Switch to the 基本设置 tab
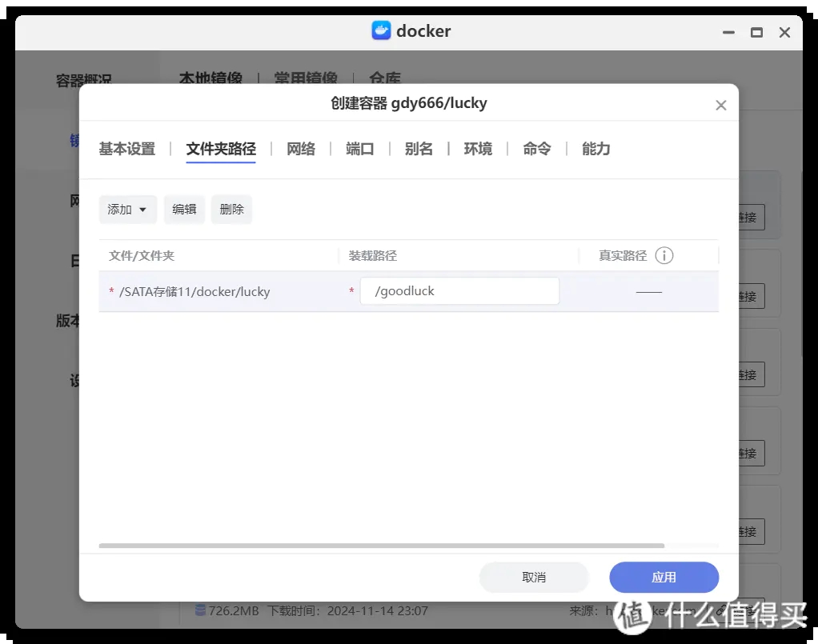 coord(127,149)
